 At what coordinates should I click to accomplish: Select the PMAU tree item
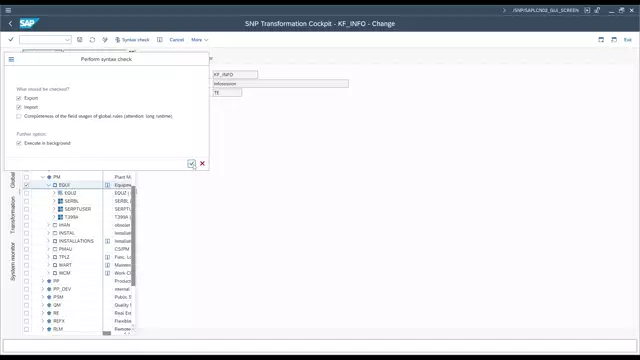65,249
